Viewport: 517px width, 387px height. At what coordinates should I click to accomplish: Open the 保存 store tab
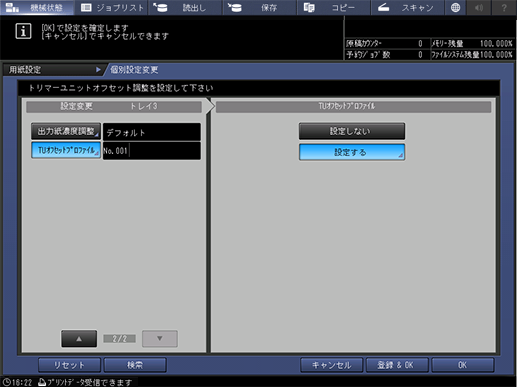click(259, 7)
